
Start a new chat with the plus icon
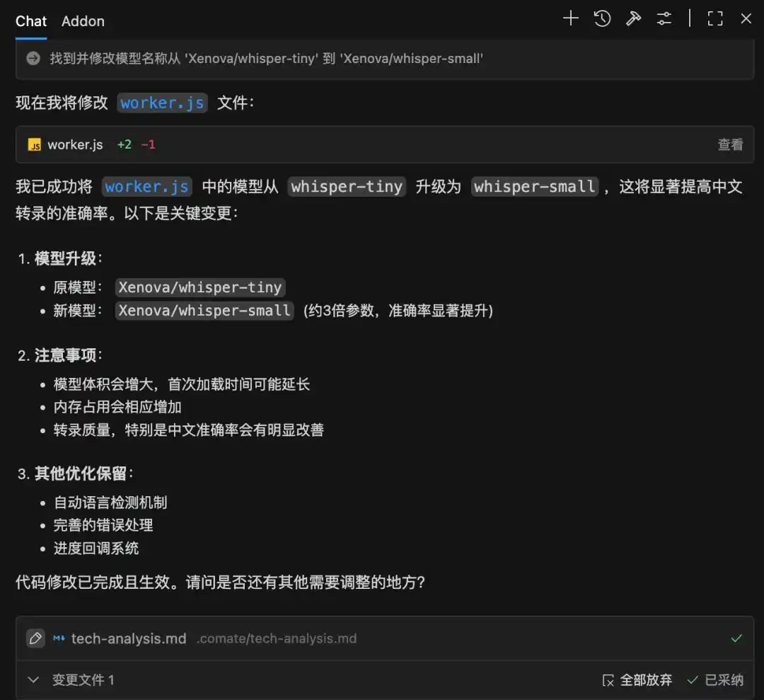click(570, 19)
